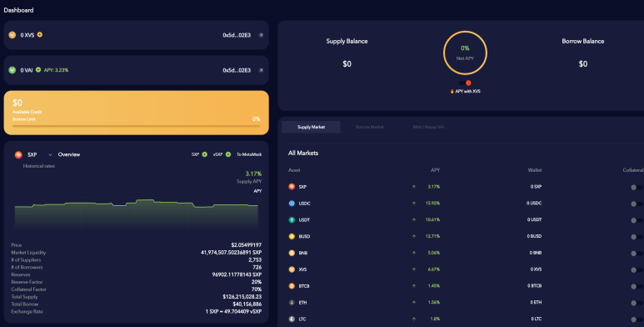Select the Supply Market tab
This screenshot has width=644, height=327.
[311, 127]
